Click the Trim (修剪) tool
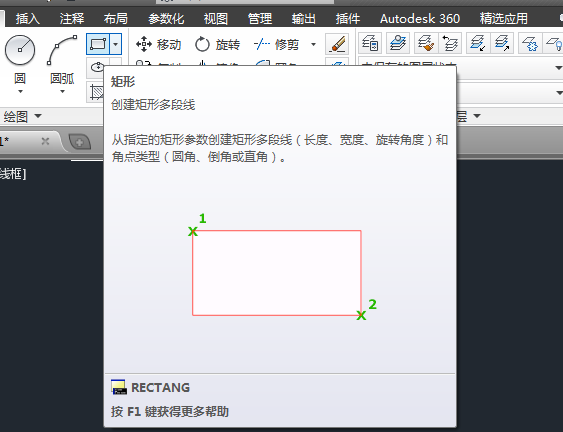The height and width of the screenshot is (432, 563). coord(276,45)
